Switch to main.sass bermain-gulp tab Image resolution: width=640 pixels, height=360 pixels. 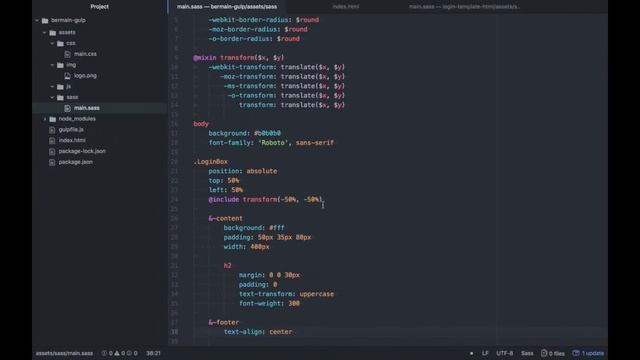pyautogui.click(x=227, y=7)
